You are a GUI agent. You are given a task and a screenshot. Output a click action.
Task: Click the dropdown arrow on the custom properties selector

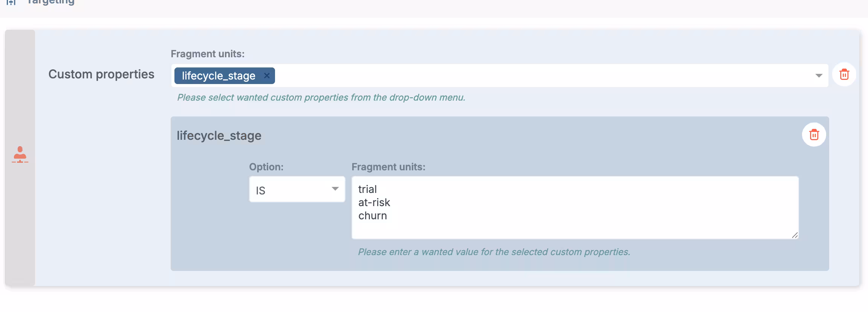tap(818, 76)
